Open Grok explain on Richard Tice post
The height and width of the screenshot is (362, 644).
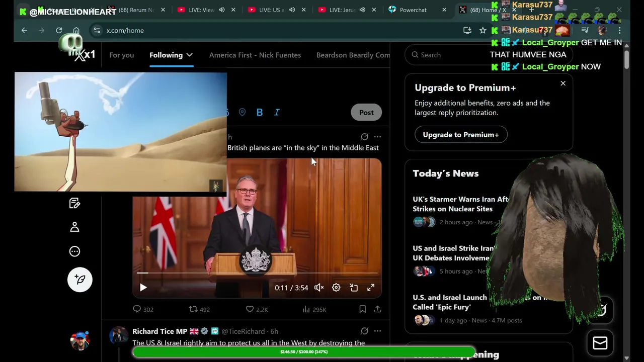click(364, 331)
